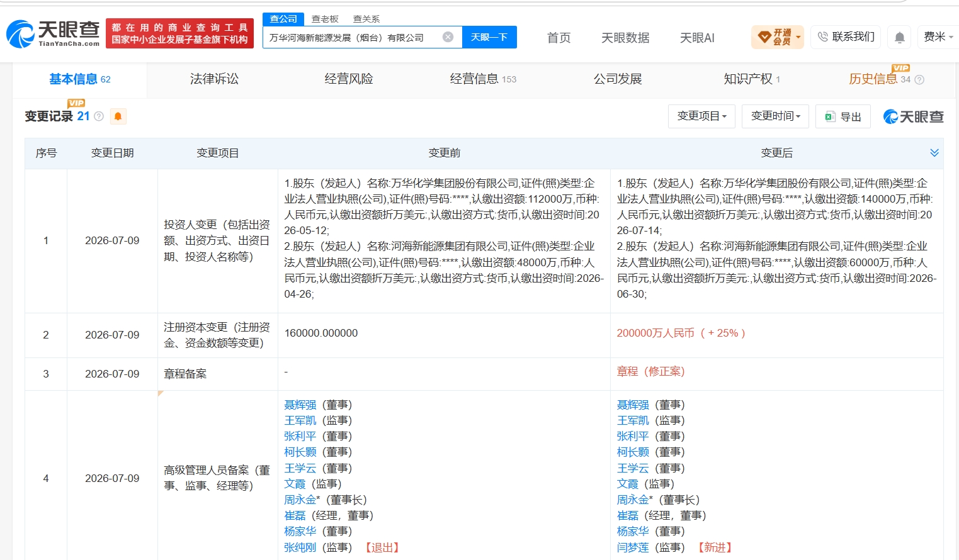This screenshot has height=560, width=959.
Task: Open 张纯刚 exited supervisor profile
Action: pyautogui.click(x=300, y=547)
